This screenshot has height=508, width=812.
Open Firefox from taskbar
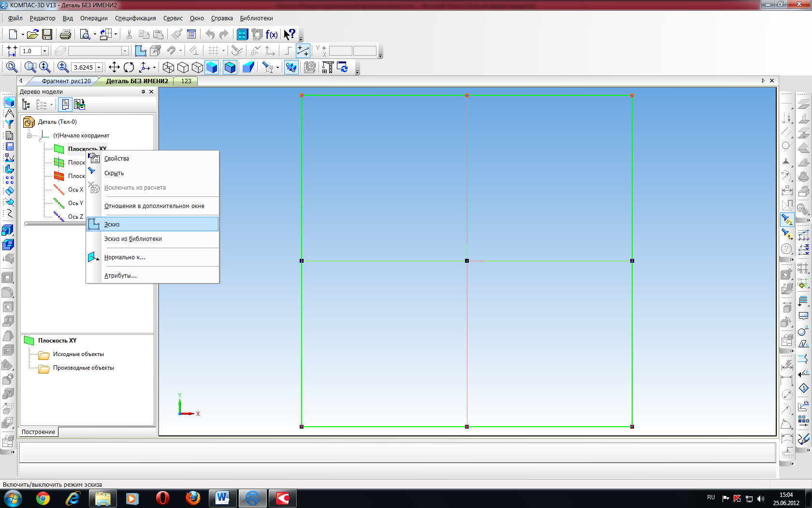[193, 498]
